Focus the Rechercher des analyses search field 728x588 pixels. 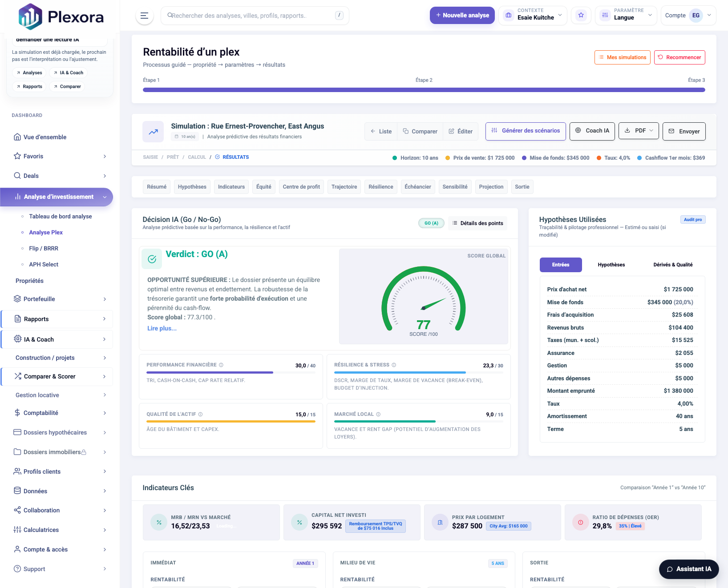pos(251,16)
